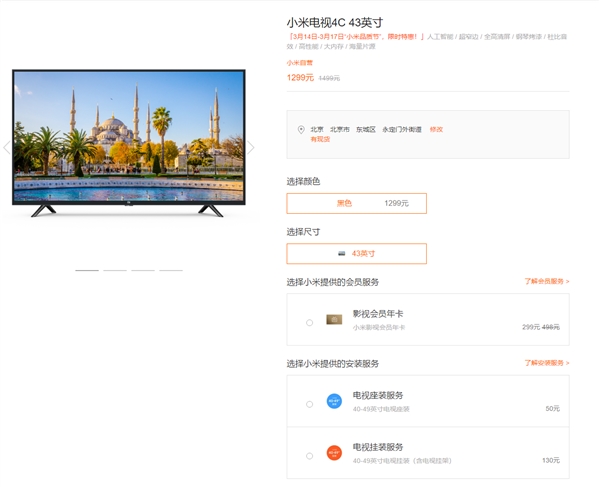Click the current price 1299元 under 小米自营

[x=300, y=78]
